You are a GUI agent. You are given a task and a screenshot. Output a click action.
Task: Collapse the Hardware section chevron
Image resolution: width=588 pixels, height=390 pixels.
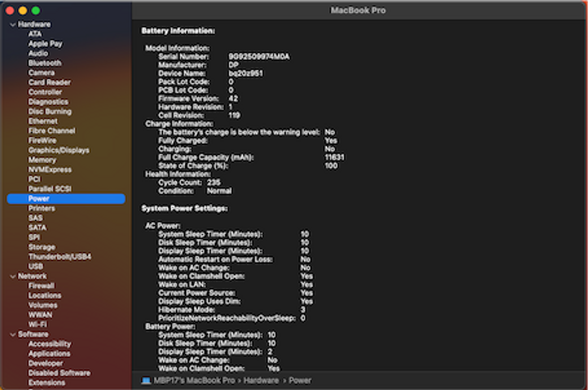pyautogui.click(x=13, y=25)
